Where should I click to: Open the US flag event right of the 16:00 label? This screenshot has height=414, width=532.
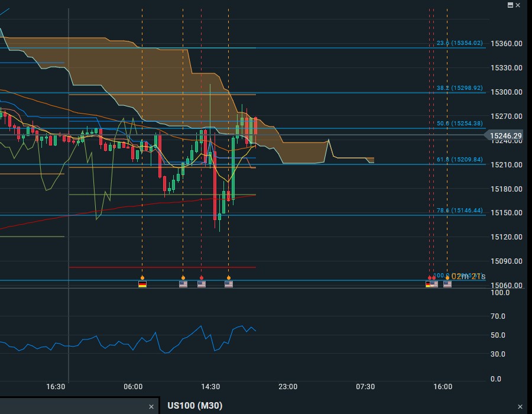(447, 284)
